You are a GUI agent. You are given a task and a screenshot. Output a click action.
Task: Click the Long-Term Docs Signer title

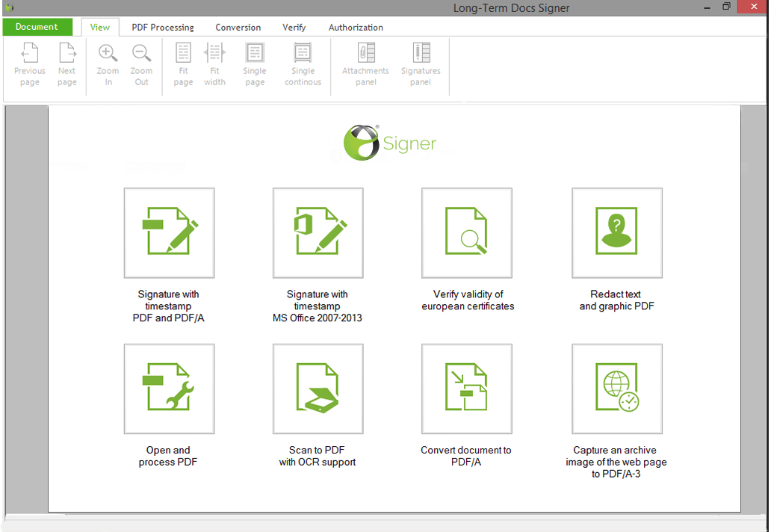point(511,8)
